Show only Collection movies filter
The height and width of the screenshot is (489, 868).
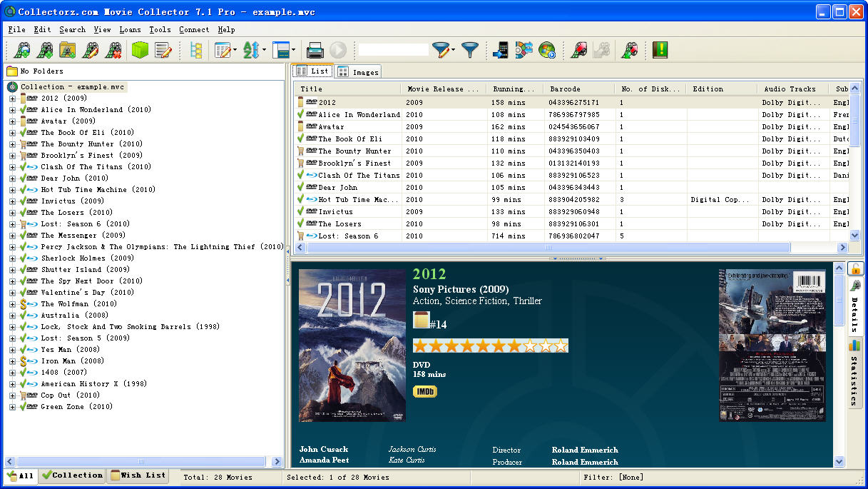[72, 475]
